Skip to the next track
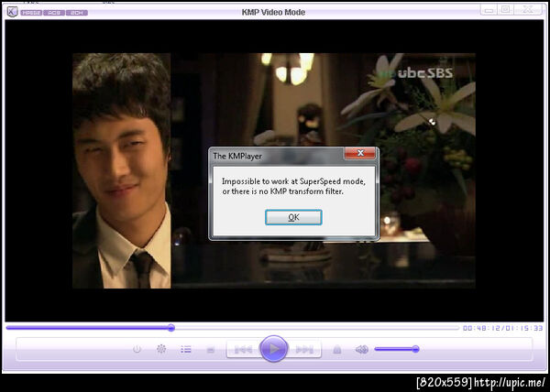The image size is (550, 392). (x=304, y=349)
